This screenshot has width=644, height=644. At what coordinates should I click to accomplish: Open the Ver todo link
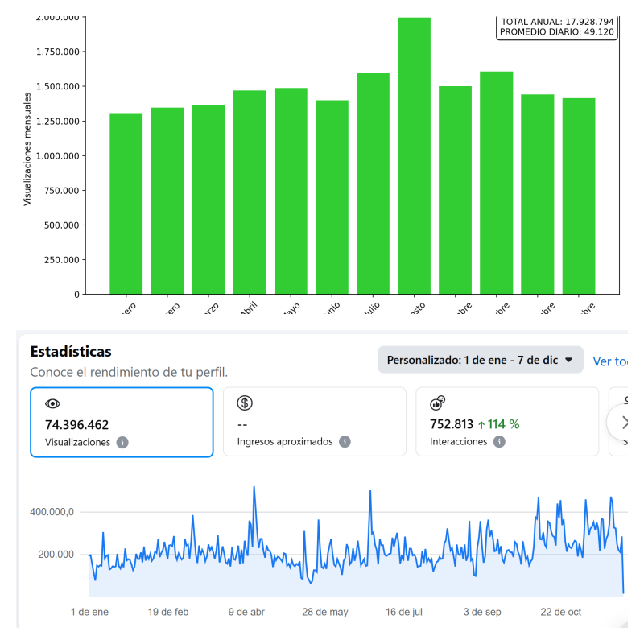tap(609, 361)
